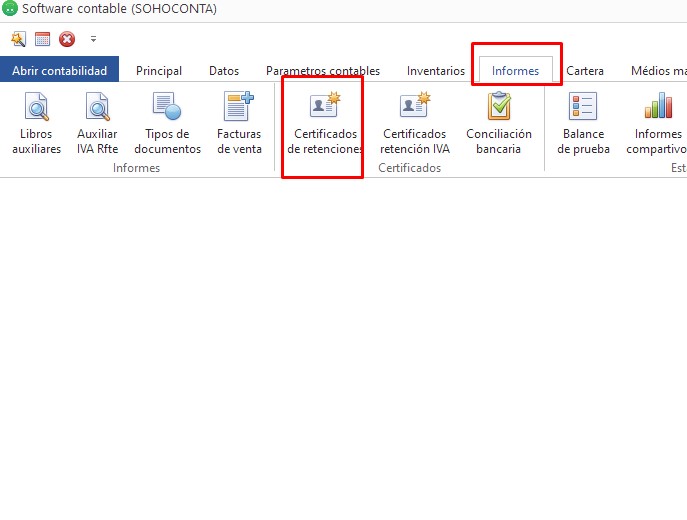
Task: Open the Parametros contables tab
Action: (x=322, y=71)
